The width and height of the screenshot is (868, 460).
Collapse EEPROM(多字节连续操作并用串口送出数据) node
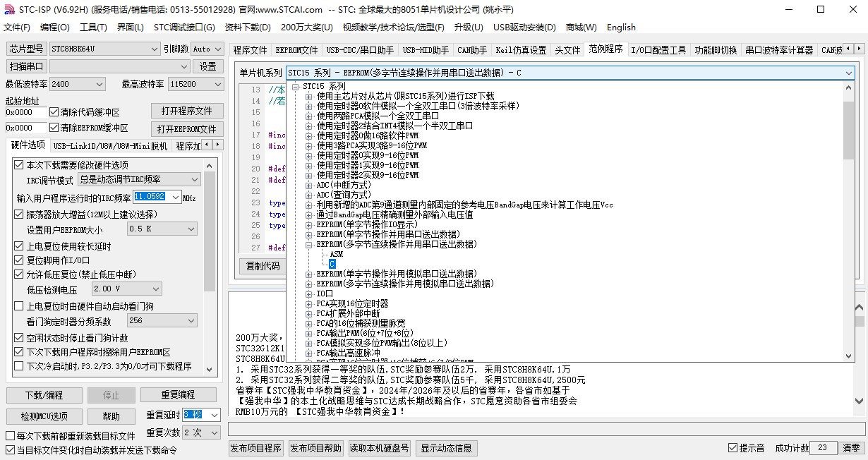pyautogui.click(x=308, y=244)
